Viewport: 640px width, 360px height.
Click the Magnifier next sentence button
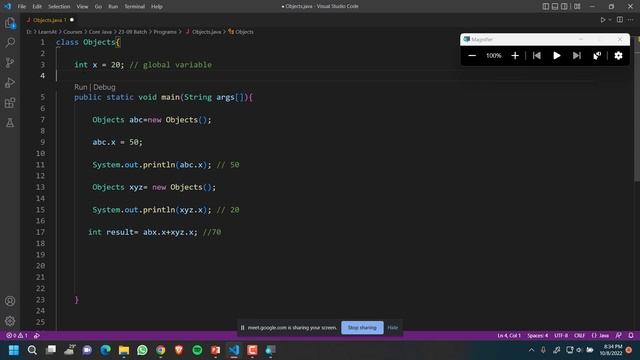pos(576,56)
